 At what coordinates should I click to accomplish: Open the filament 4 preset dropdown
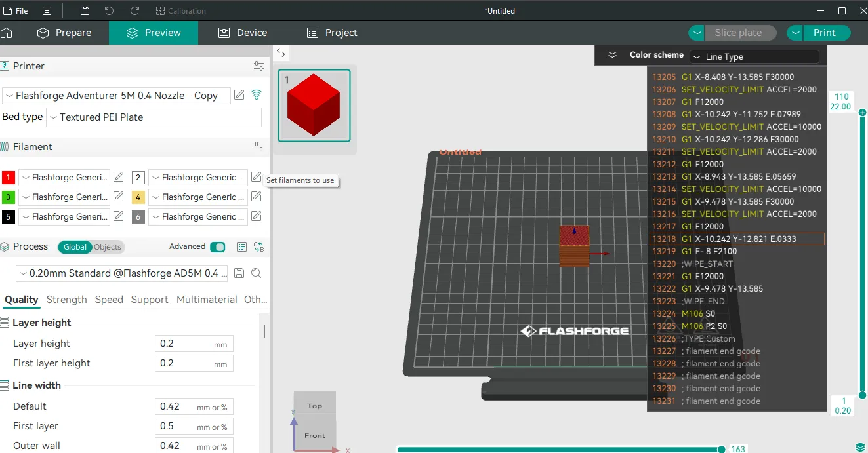(x=198, y=197)
